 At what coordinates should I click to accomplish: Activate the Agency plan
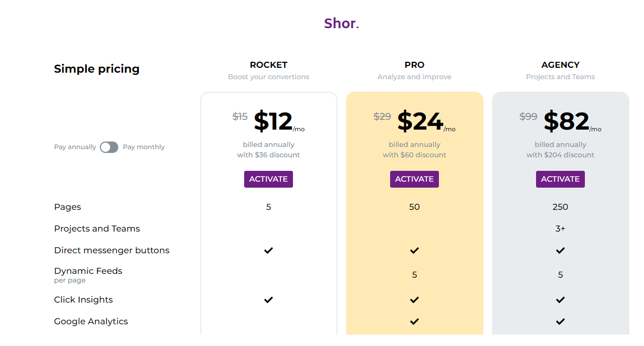click(x=560, y=179)
